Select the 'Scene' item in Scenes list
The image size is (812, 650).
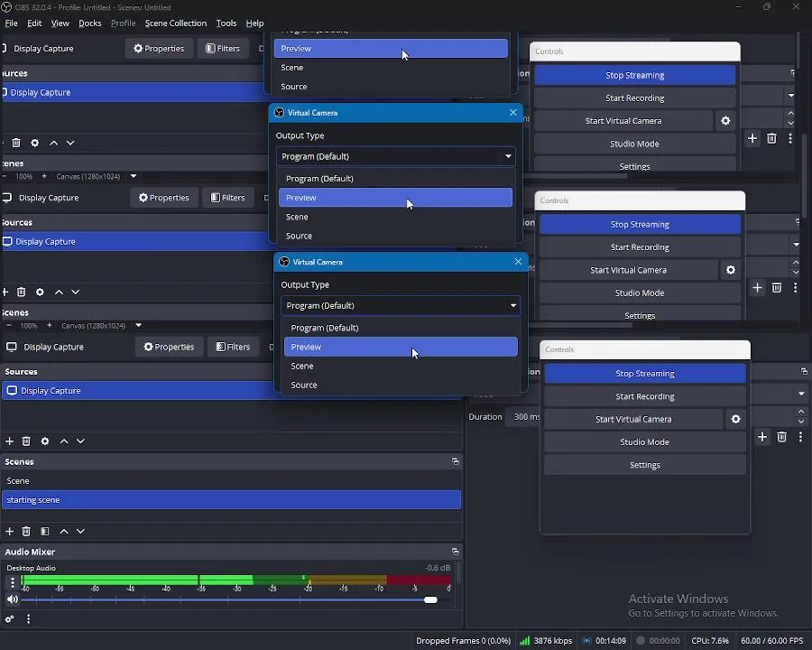[x=231, y=480]
